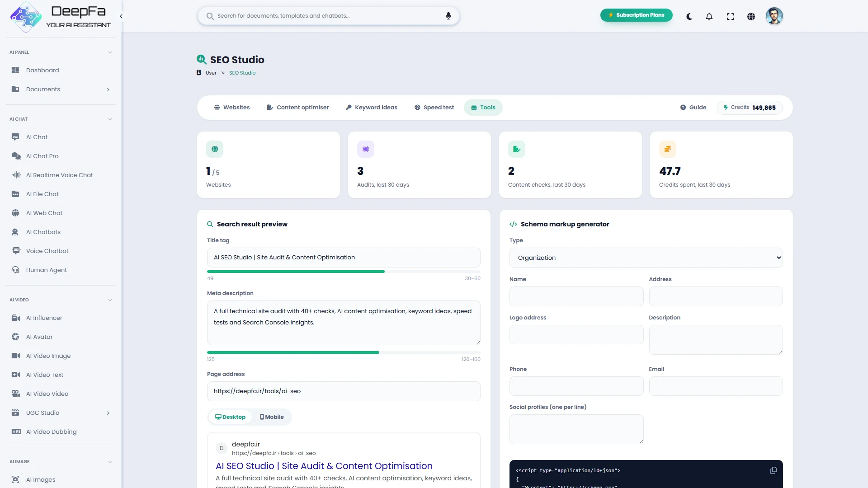Switch to Speed test tab
This screenshot has height=488, width=868.
[434, 108]
